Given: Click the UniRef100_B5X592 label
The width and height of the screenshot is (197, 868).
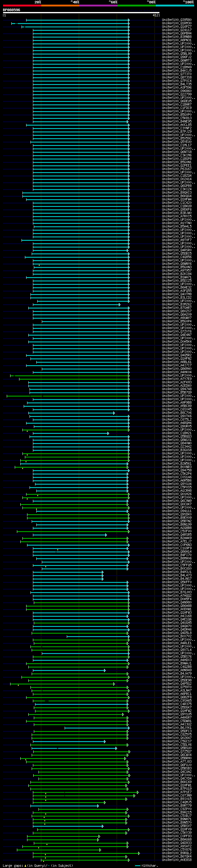Looking at the screenshot, I should (177, 138).
